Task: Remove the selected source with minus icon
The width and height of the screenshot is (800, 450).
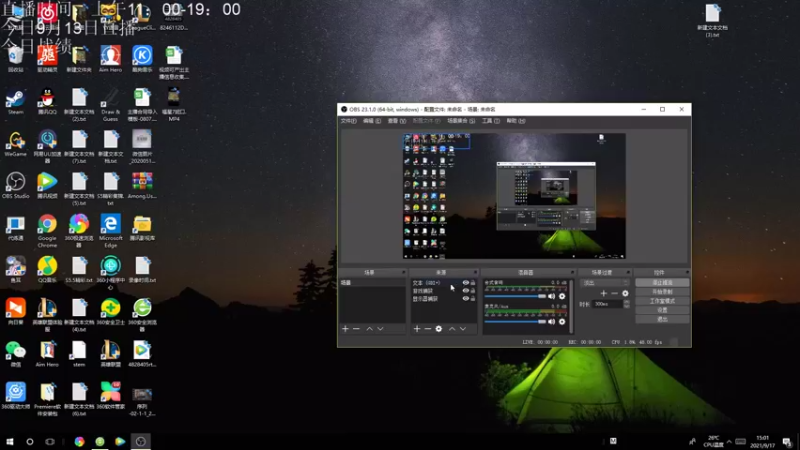Action: click(428, 329)
